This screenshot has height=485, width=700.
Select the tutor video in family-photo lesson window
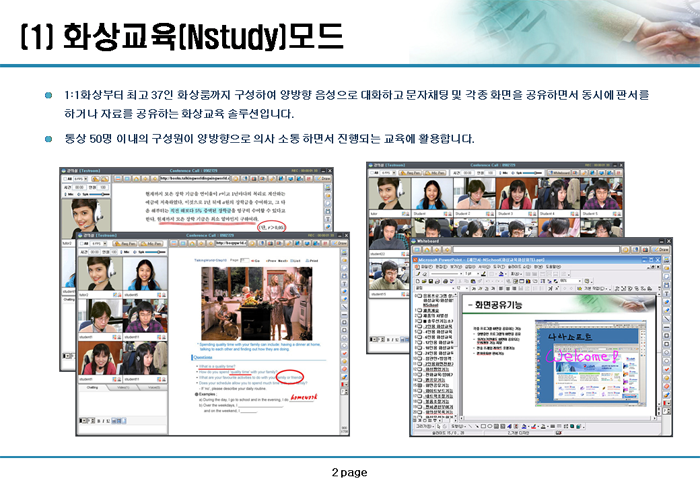click(100, 273)
